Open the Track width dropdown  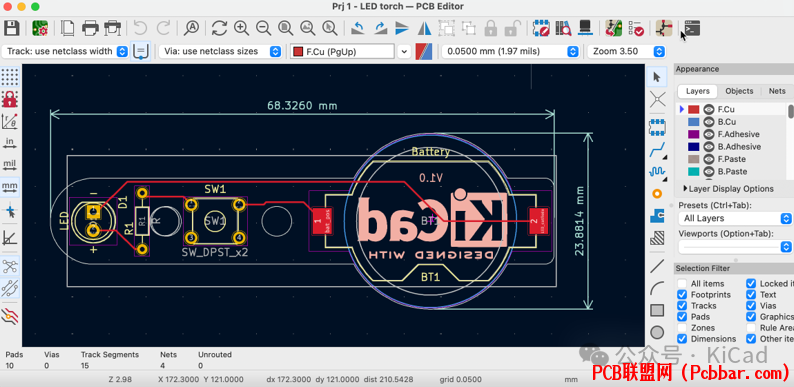tap(65, 51)
